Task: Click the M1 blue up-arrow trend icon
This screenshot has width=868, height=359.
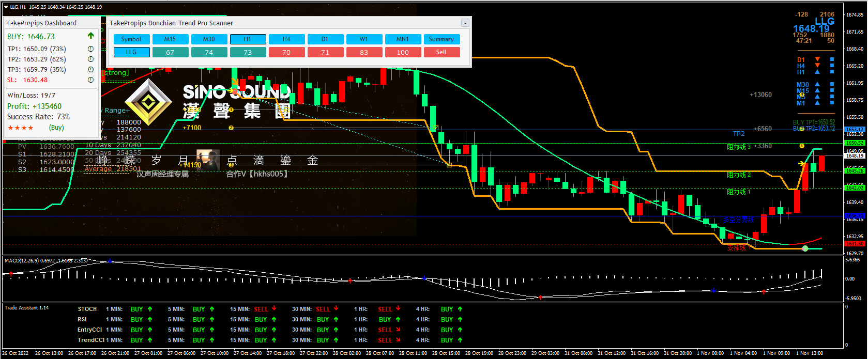Action: pyautogui.click(x=817, y=103)
